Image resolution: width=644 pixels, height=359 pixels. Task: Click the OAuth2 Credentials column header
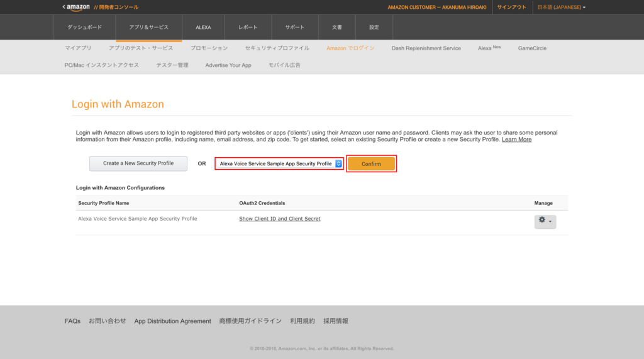(x=262, y=203)
